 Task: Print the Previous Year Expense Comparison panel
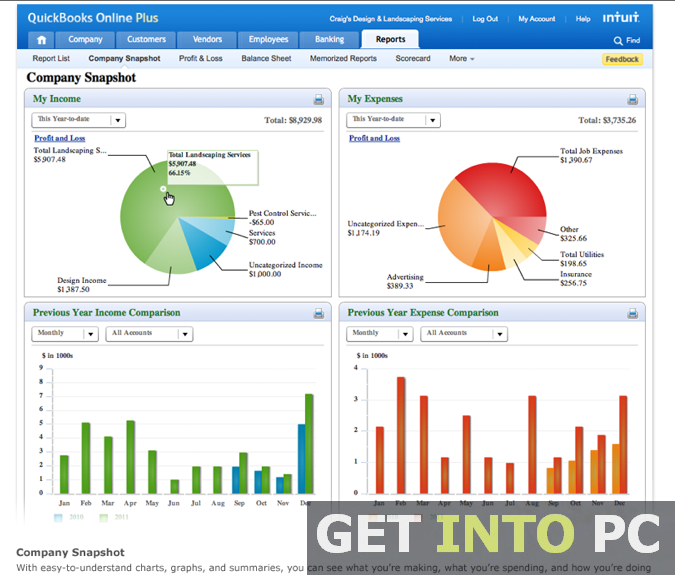632,313
